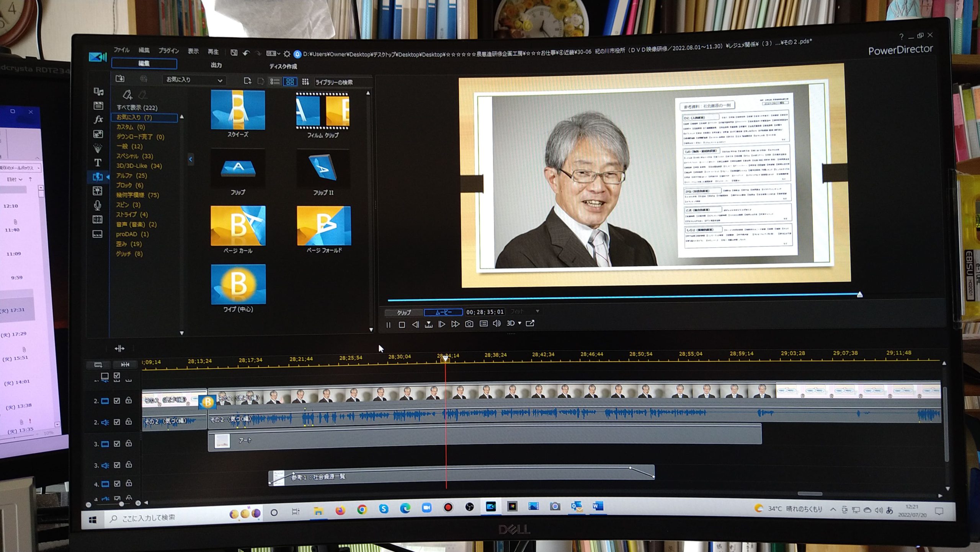Collapse the tag panel with left chevron
This screenshot has width=980, height=552.
tap(190, 159)
